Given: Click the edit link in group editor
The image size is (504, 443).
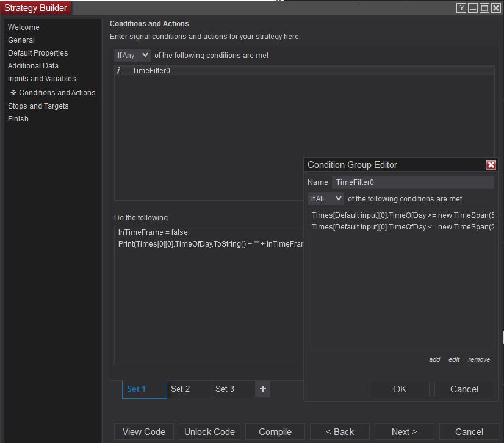Looking at the screenshot, I should tap(454, 359).
